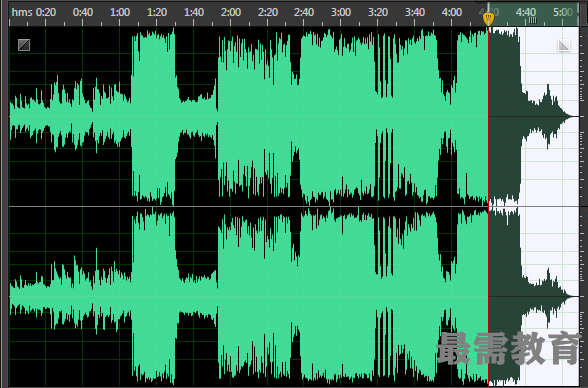588x388 pixels.
Task: Click the 1:20 ruler label
Action: tap(157, 12)
